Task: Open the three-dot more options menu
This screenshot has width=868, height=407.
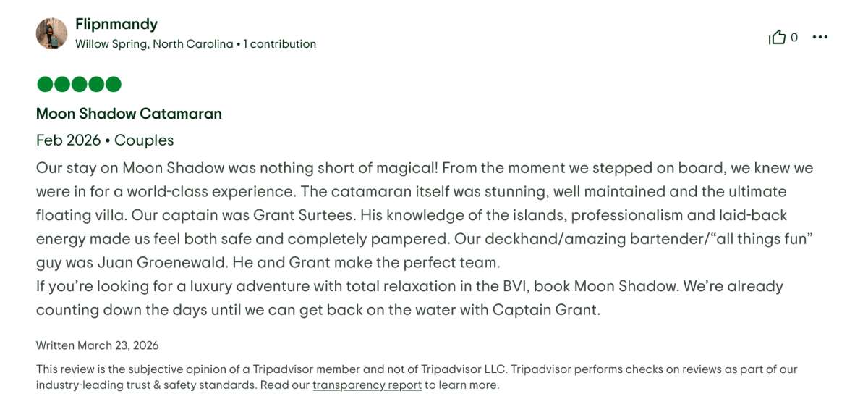Action: (820, 38)
